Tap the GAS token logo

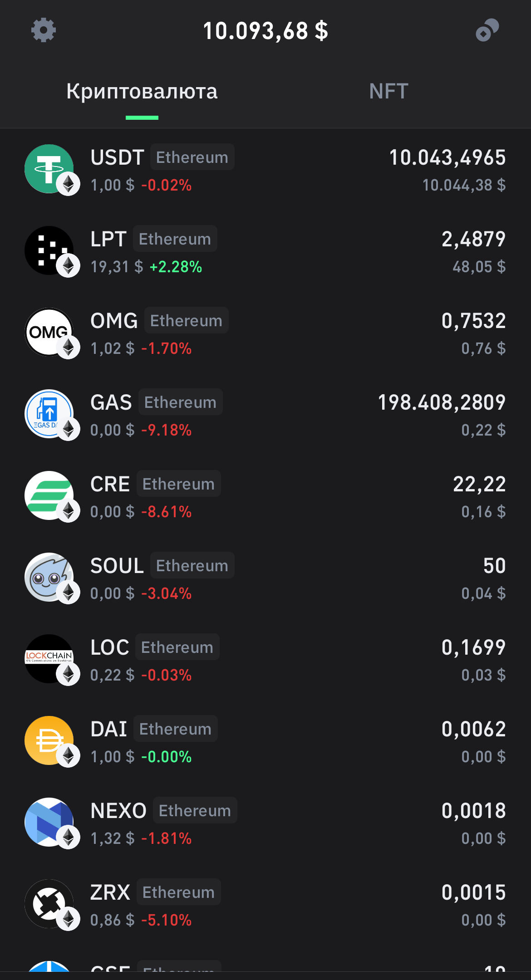click(x=49, y=414)
